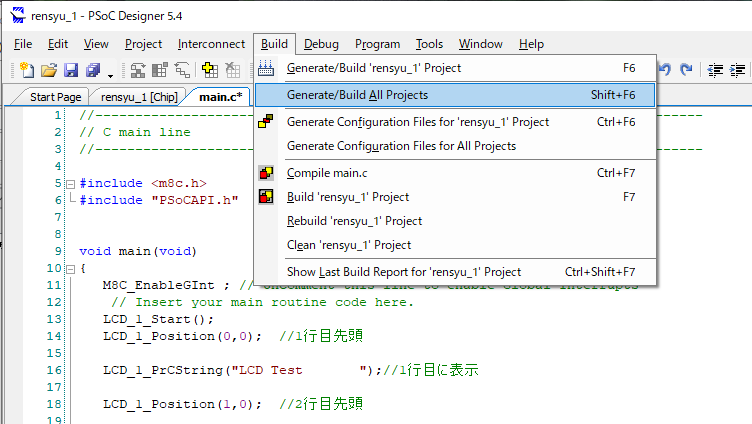This screenshot has width=752, height=424.
Task: Click the #include "PSoCAPI.h" line
Action: [159, 200]
